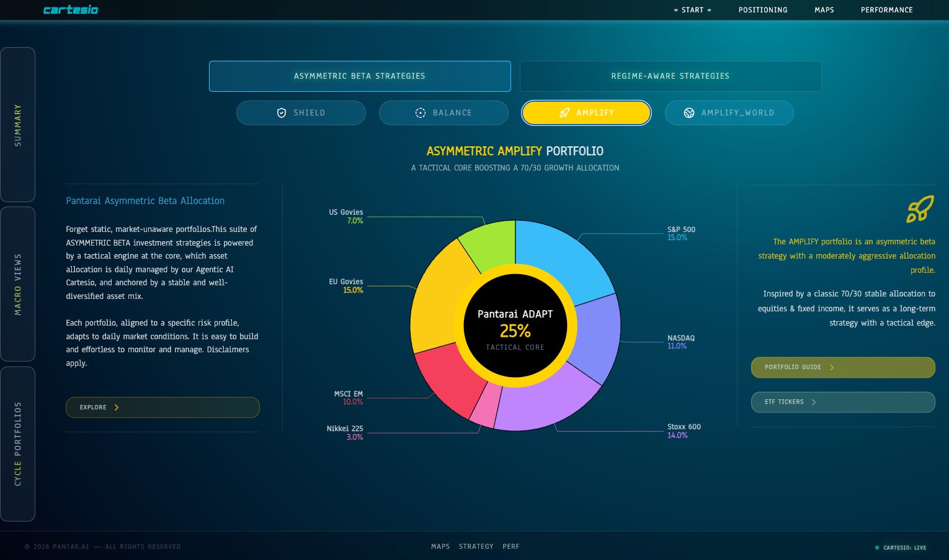The image size is (949, 560).
Task: Click the pink Nikkei 225 slice
Action: point(486,407)
